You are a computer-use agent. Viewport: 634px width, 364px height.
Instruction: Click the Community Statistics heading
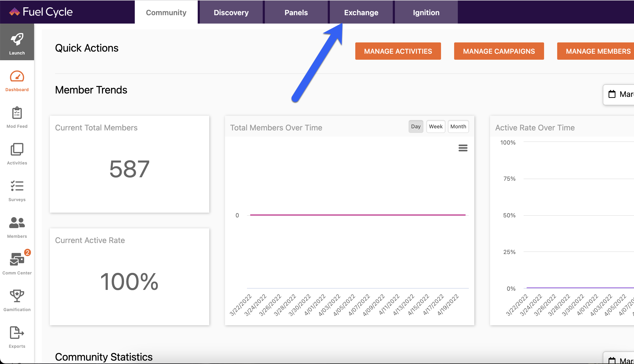104,357
